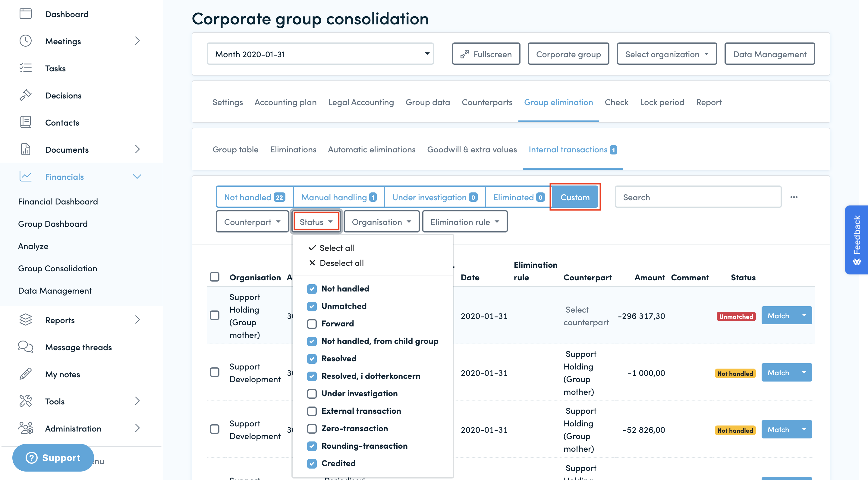Uncheck the Rounding-transaction checkbox
Image resolution: width=868 pixels, height=480 pixels.
pyautogui.click(x=312, y=446)
